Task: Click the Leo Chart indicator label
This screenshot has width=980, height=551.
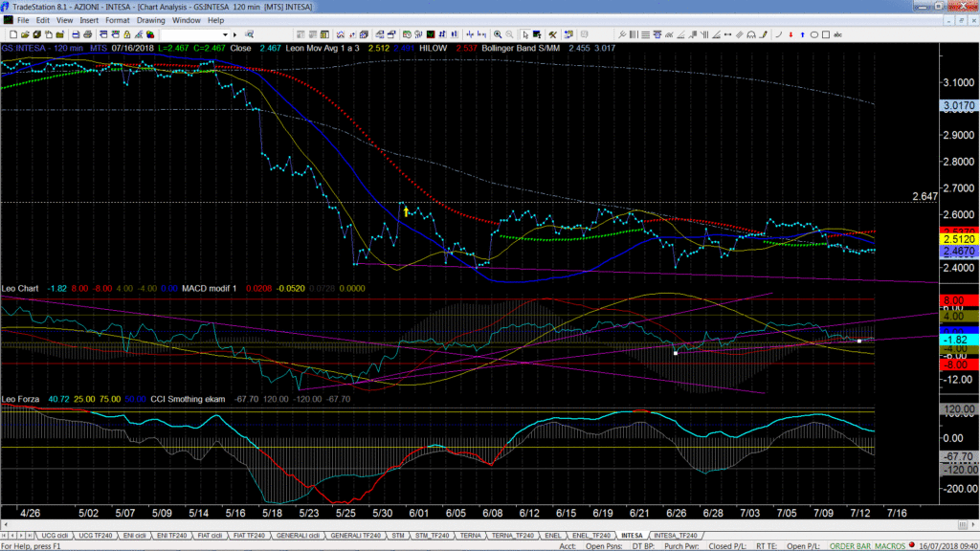Action: (x=20, y=289)
